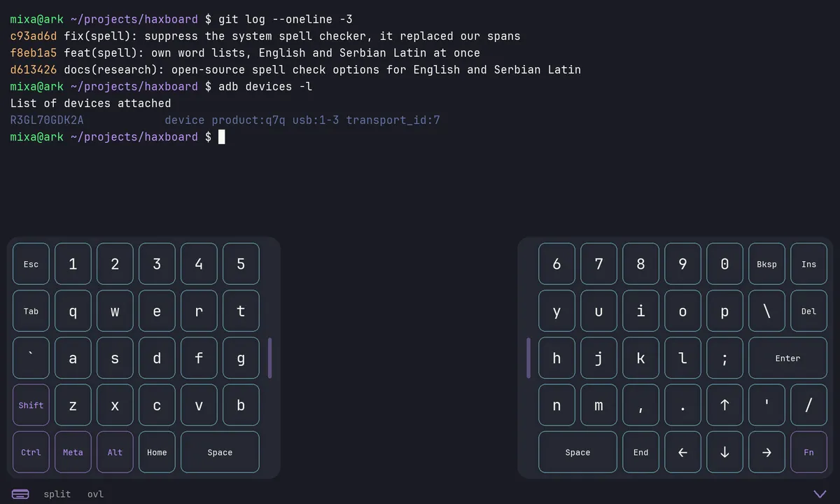Switch to the ovl layout tab
840x504 pixels.
coord(96,494)
